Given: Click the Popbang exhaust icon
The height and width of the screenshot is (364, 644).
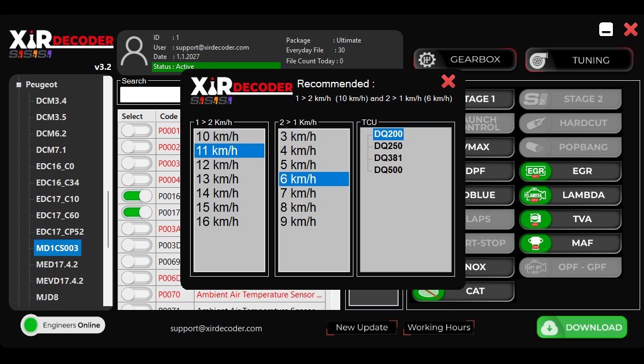Looking at the screenshot, I should coord(535,147).
